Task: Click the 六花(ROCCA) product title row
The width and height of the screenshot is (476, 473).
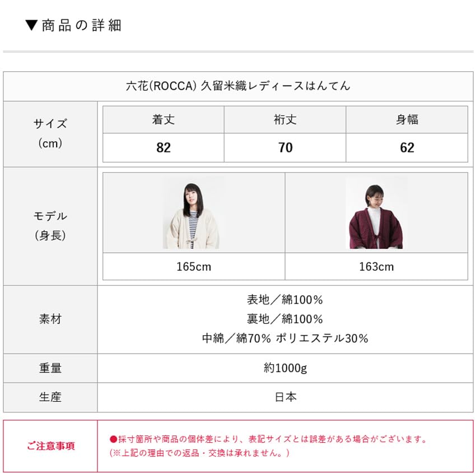Action: (x=238, y=86)
